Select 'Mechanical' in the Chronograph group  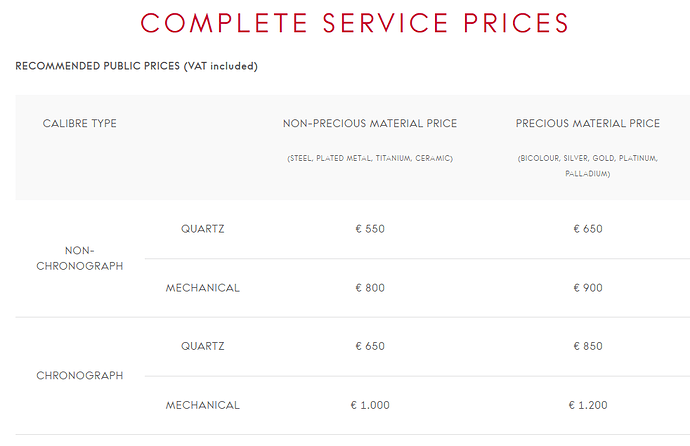point(203,405)
